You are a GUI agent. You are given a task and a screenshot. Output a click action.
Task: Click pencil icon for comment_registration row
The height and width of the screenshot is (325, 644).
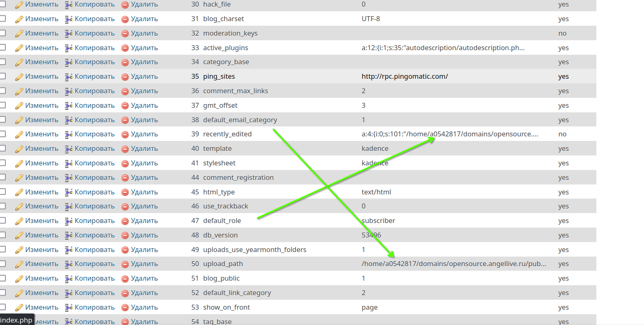(19, 178)
